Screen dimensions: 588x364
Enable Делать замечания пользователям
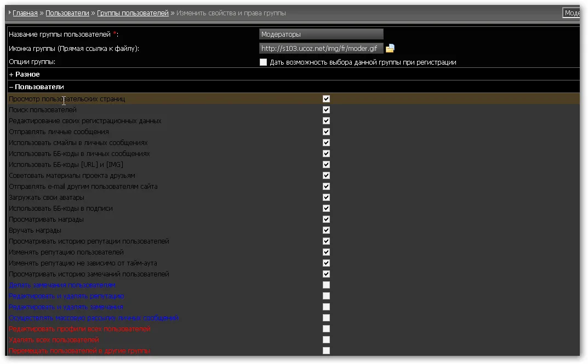pos(326,285)
